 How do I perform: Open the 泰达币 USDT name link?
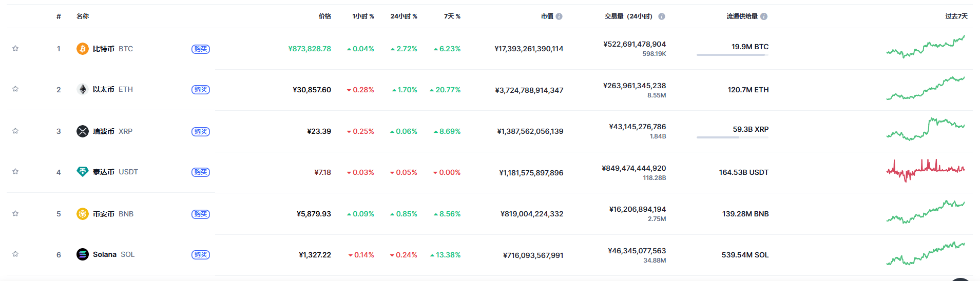click(x=116, y=172)
